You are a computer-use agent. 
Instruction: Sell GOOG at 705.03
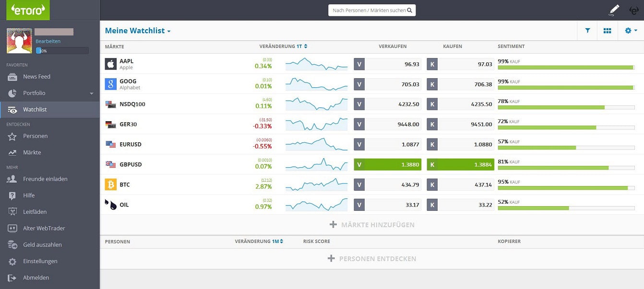tap(388, 84)
